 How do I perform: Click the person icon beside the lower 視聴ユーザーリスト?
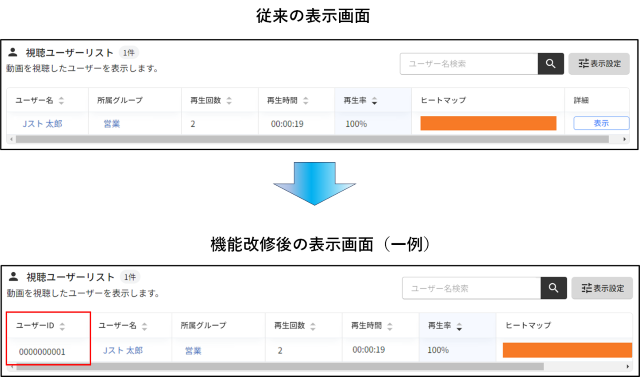(13, 277)
